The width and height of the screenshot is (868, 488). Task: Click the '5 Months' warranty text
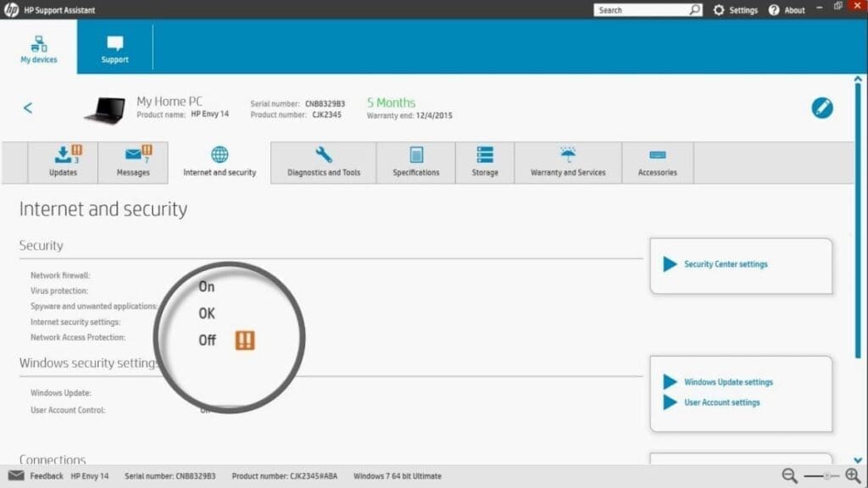pyautogui.click(x=391, y=103)
